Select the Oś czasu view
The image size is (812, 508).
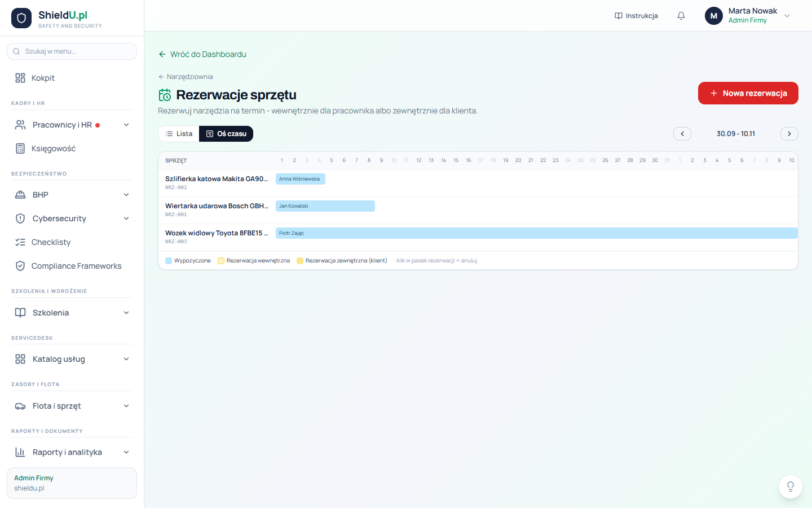pyautogui.click(x=226, y=134)
